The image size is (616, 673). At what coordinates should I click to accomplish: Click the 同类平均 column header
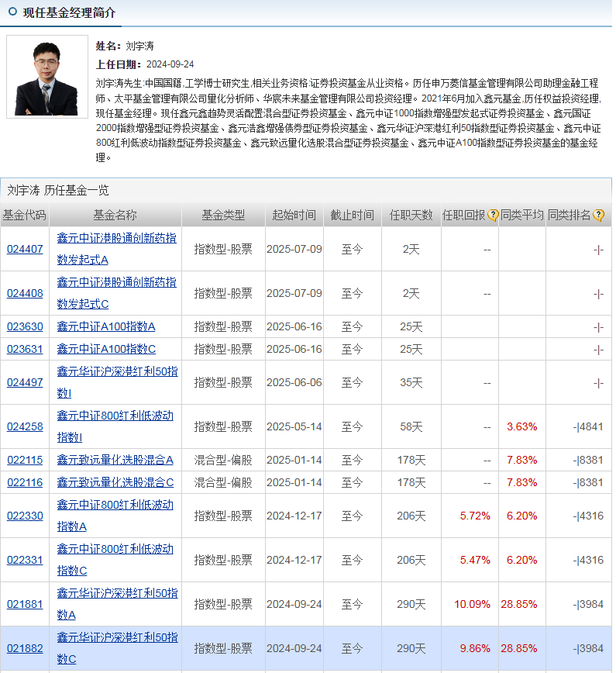[x=522, y=215]
